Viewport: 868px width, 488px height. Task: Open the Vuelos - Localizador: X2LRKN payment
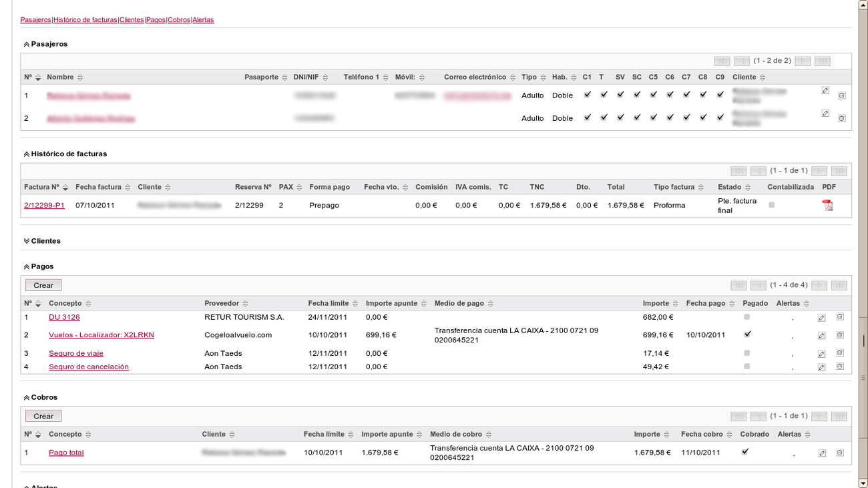click(x=101, y=334)
